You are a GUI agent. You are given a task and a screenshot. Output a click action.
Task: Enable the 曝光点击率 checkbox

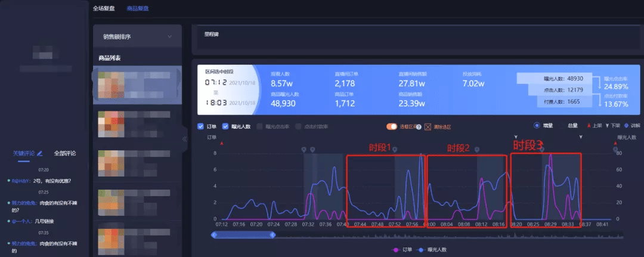260,126
